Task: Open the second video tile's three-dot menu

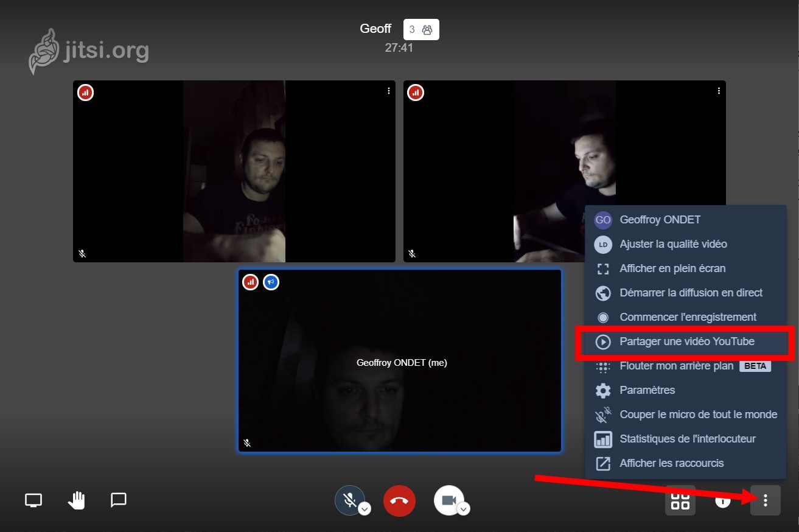Action: 719,91
